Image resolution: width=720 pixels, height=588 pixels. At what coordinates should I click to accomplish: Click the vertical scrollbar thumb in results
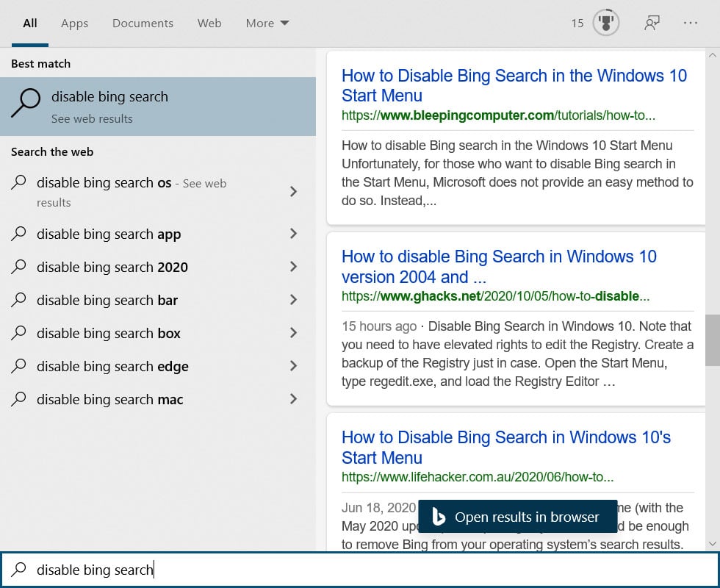[x=712, y=340]
